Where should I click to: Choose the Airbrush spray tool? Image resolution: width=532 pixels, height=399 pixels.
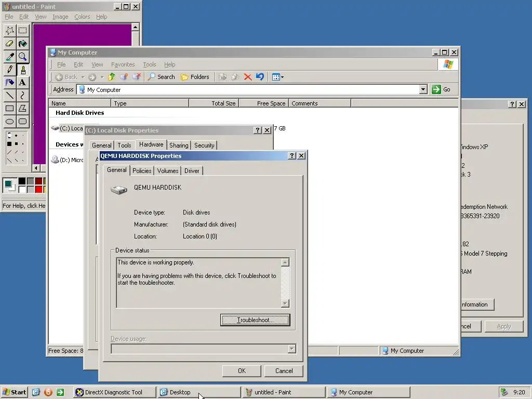[x=10, y=83]
